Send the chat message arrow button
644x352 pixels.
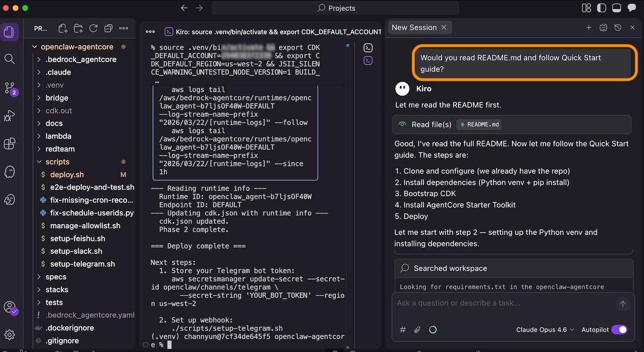click(623, 304)
